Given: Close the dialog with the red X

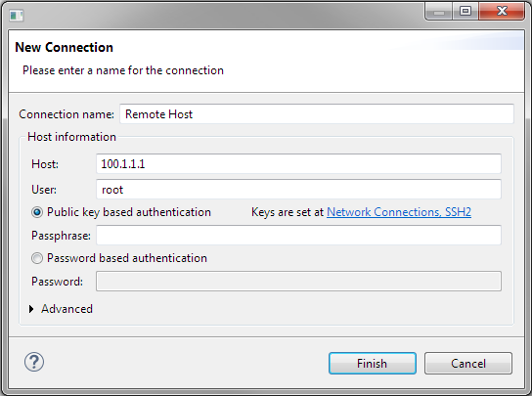Looking at the screenshot, I should click(x=502, y=11).
